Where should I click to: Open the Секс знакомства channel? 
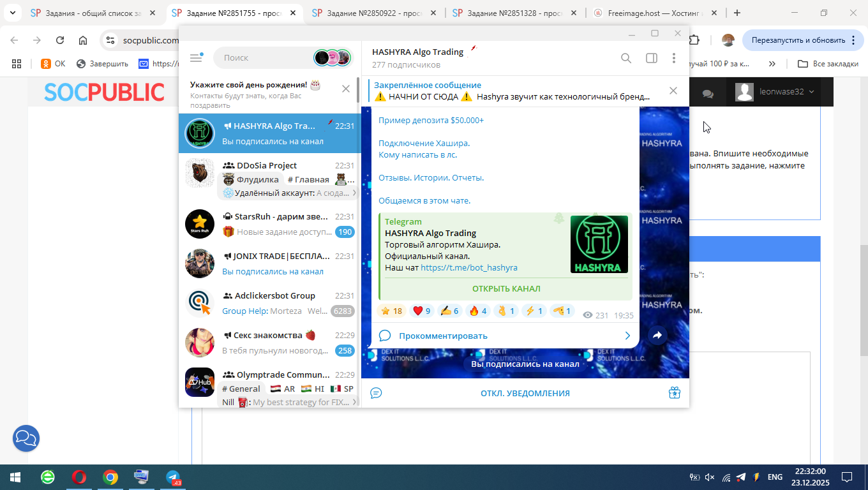click(x=269, y=343)
